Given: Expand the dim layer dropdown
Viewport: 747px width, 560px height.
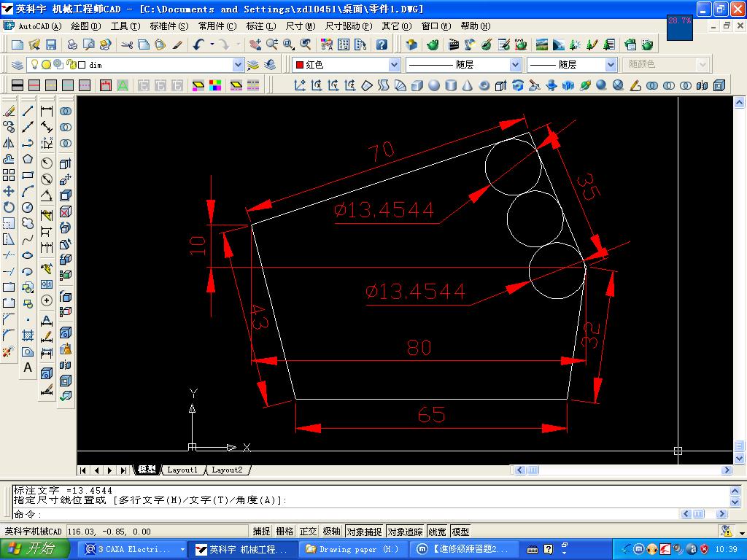Looking at the screenshot, I should point(239,65).
